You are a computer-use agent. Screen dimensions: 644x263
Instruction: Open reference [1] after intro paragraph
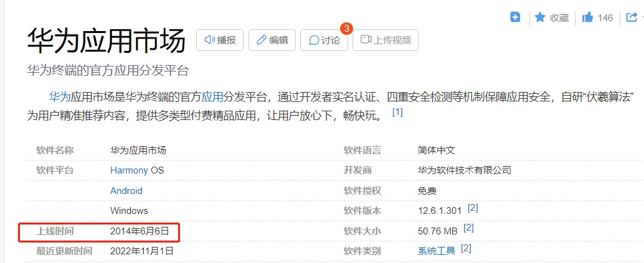[x=397, y=112]
